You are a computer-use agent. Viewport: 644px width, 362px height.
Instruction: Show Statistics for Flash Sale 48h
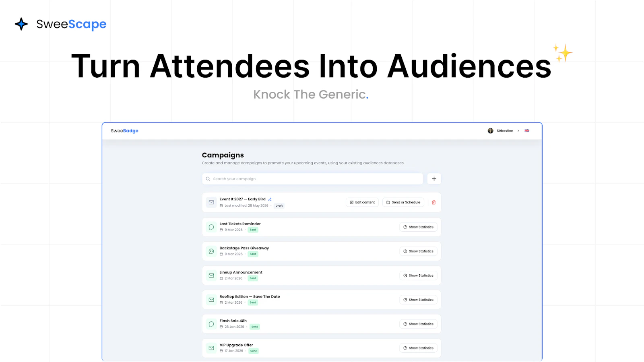tap(418, 324)
